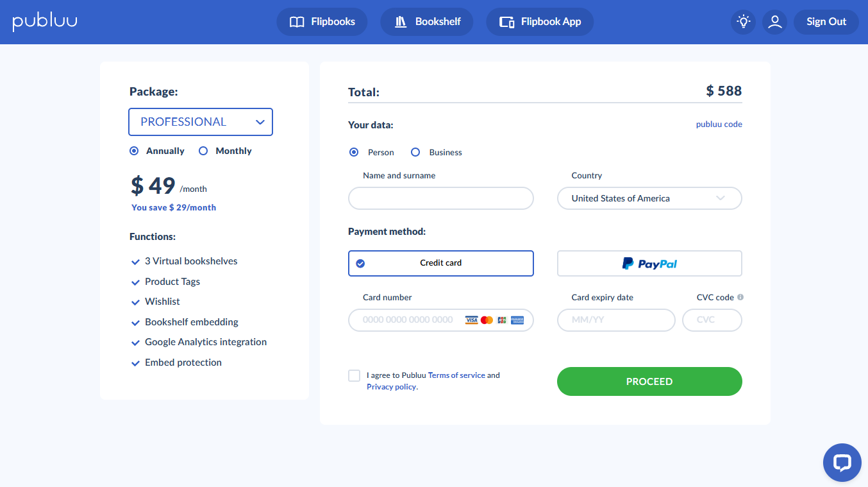Click the Sign Out button
The height and width of the screenshot is (487, 868).
pyautogui.click(x=826, y=22)
